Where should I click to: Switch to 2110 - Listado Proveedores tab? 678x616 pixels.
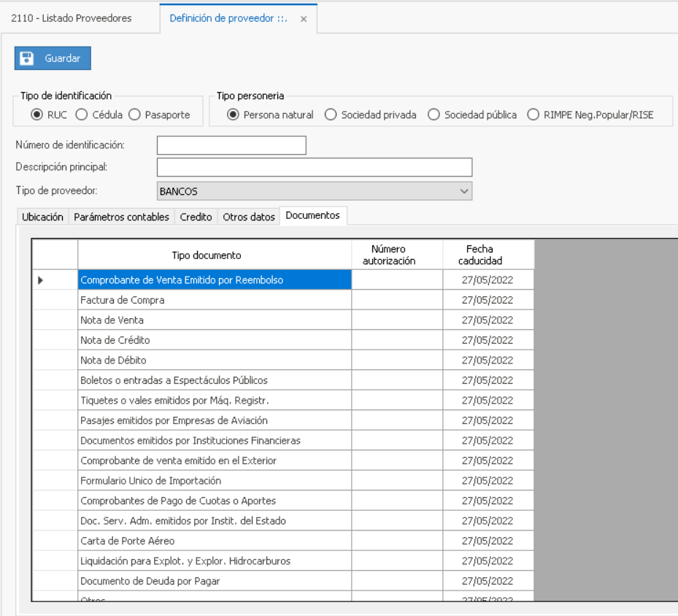(x=72, y=18)
